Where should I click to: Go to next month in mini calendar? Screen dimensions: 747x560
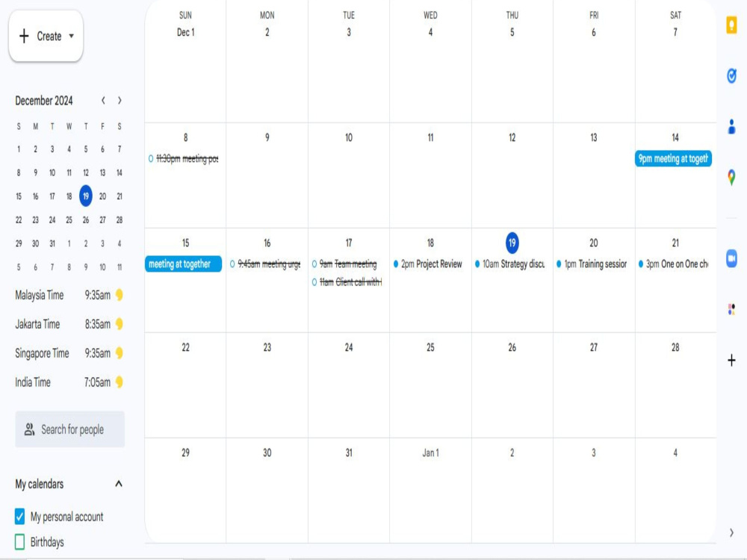click(x=120, y=101)
